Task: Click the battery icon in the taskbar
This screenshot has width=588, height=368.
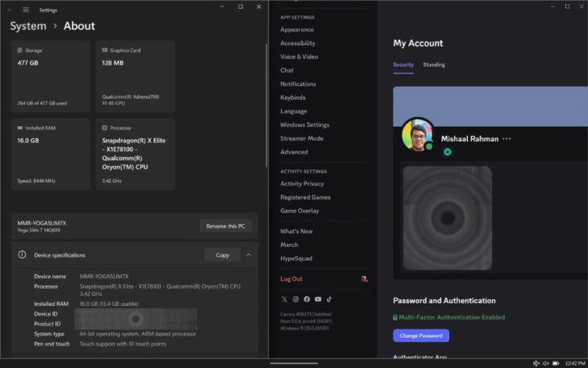Action: [x=557, y=362]
